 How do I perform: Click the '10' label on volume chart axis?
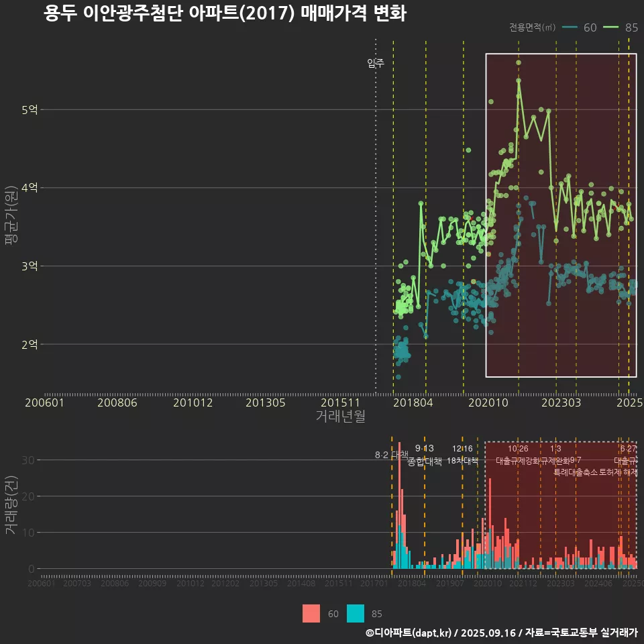[28, 533]
